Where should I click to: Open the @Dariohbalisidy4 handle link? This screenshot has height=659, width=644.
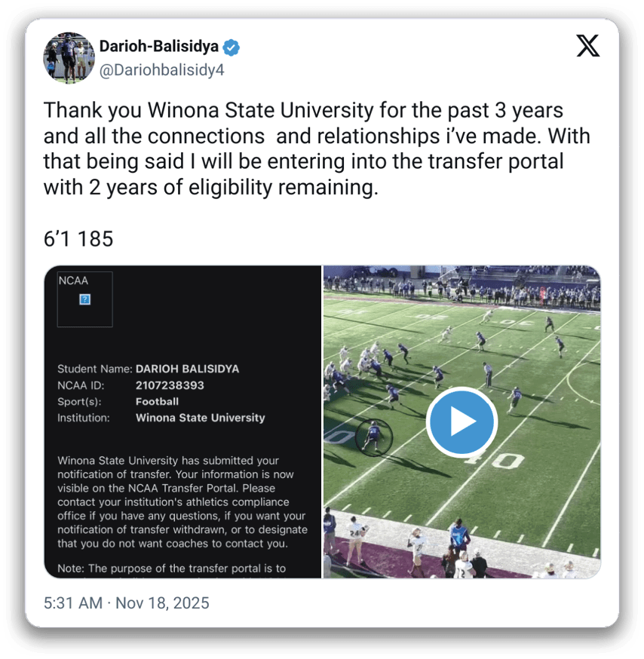[161, 70]
